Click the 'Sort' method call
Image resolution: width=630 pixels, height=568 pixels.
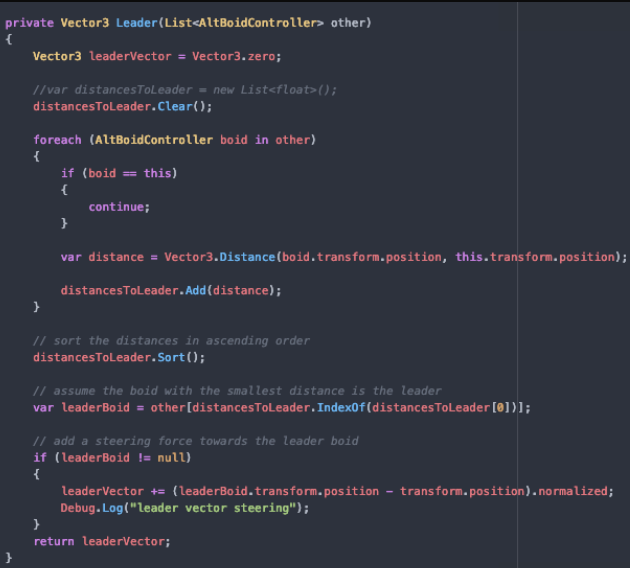[171, 358]
